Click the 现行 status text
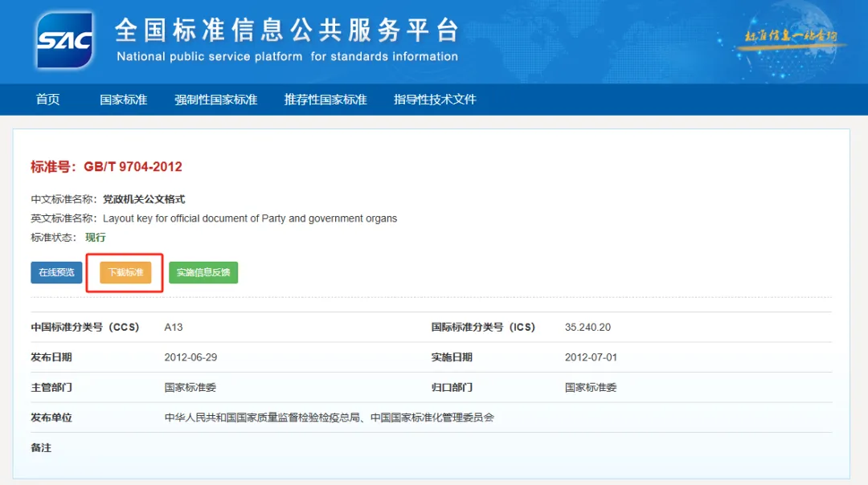Viewport: 868px width, 485px height. tap(95, 237)
